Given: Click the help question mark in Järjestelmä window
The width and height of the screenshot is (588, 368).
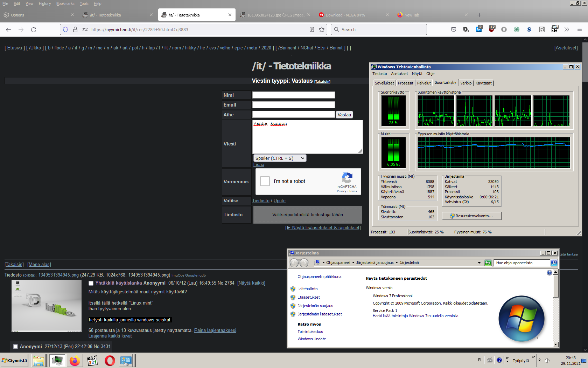Looking at the screenshot, I should tap(549, 273).
